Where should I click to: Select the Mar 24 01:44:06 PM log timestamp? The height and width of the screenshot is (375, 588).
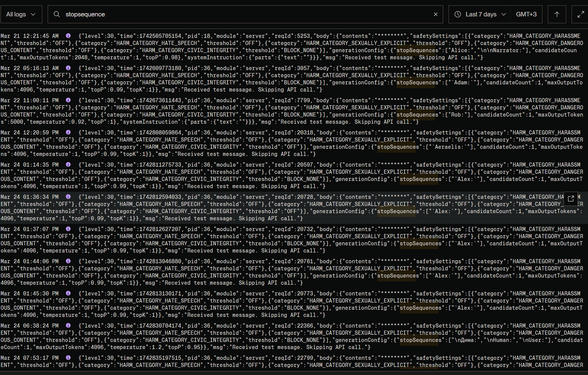tap(30, 261)
